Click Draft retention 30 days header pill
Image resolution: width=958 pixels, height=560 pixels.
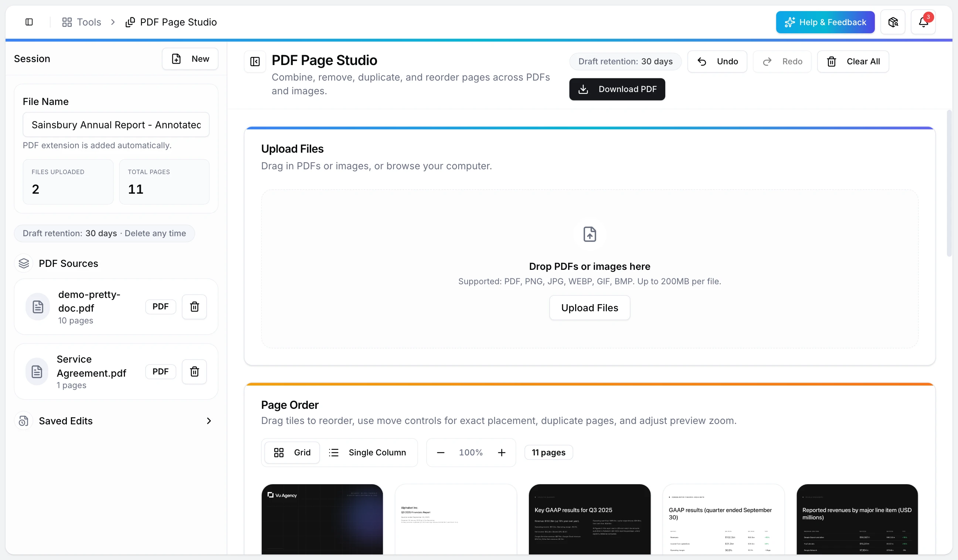(625, 62)
